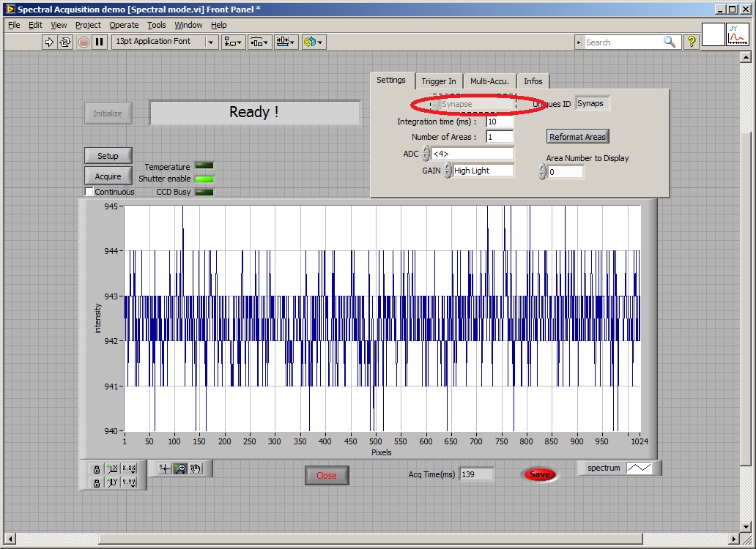The height and width of the screenshot is (549, 756).
Task: Select the graph pan hand tool
Action: (x=196, y=468)
